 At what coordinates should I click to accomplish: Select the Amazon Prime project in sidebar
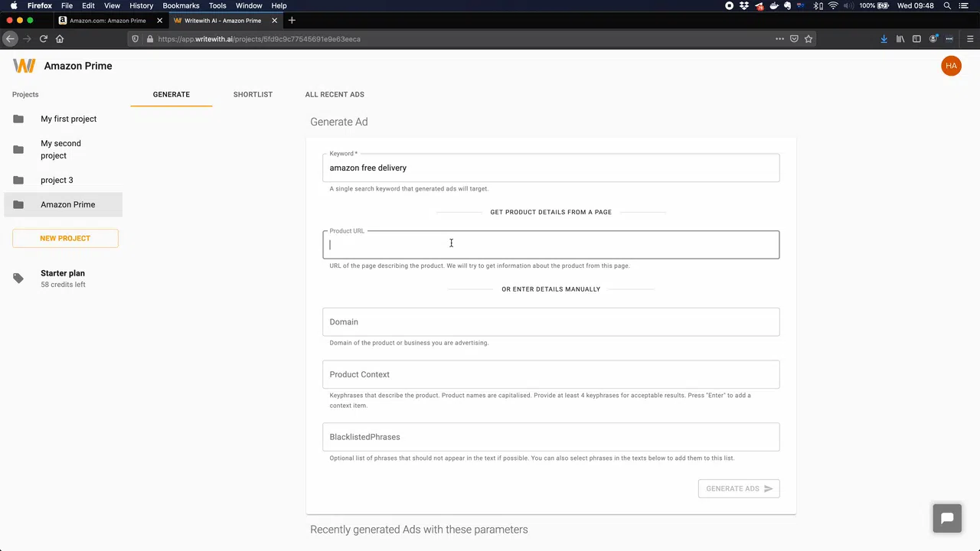64,204
